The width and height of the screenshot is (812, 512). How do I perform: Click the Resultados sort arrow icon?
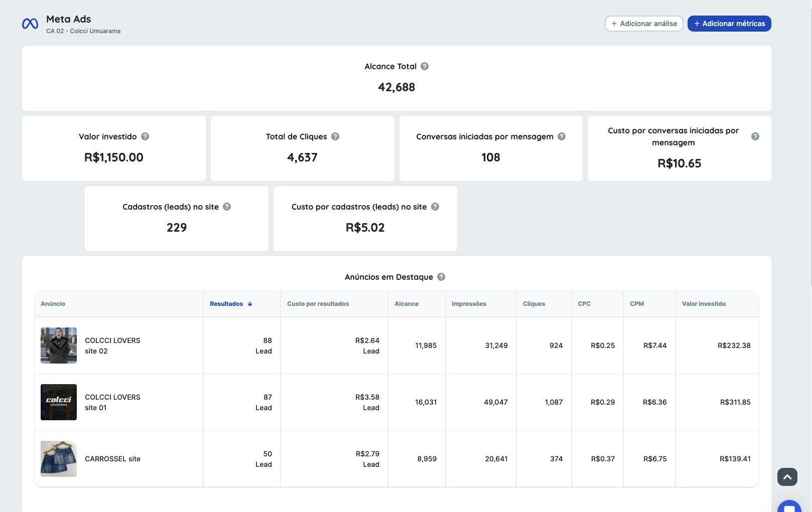click(250, 304)
